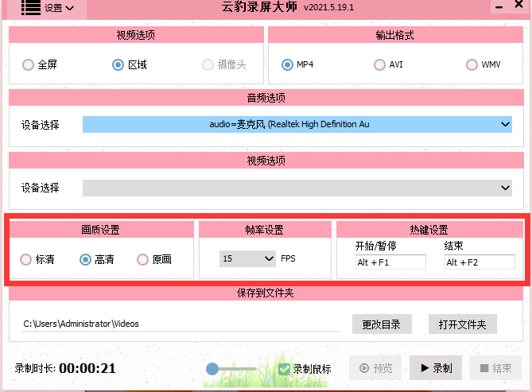Start recording with the 录制 button
The image size is (532, 392).
coord(436,368)
